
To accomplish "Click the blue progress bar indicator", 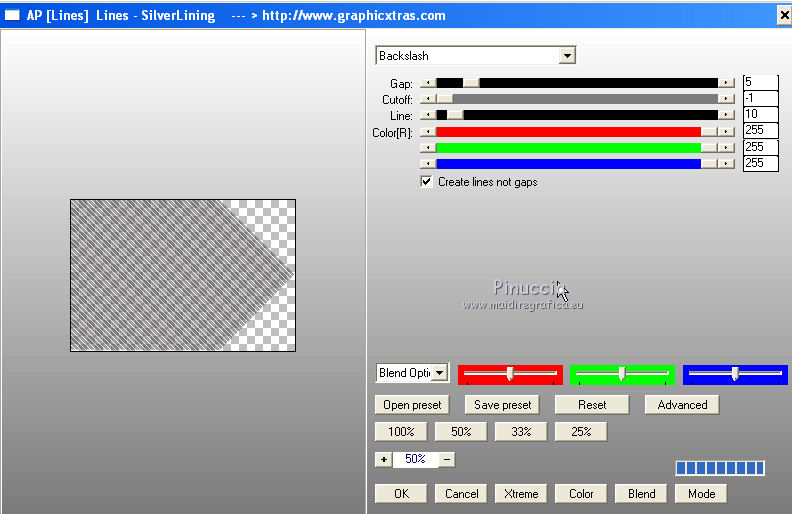I will (720, 468).
